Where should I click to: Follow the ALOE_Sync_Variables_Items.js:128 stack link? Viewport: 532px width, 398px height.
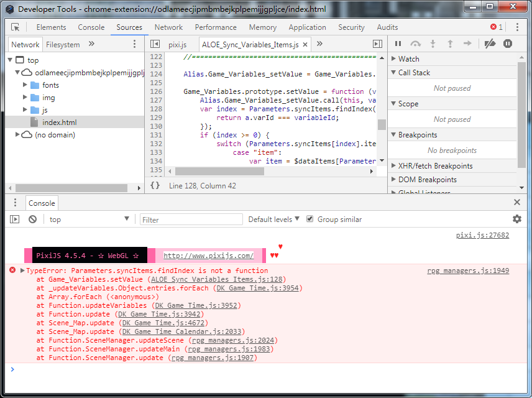pos(216,279)
